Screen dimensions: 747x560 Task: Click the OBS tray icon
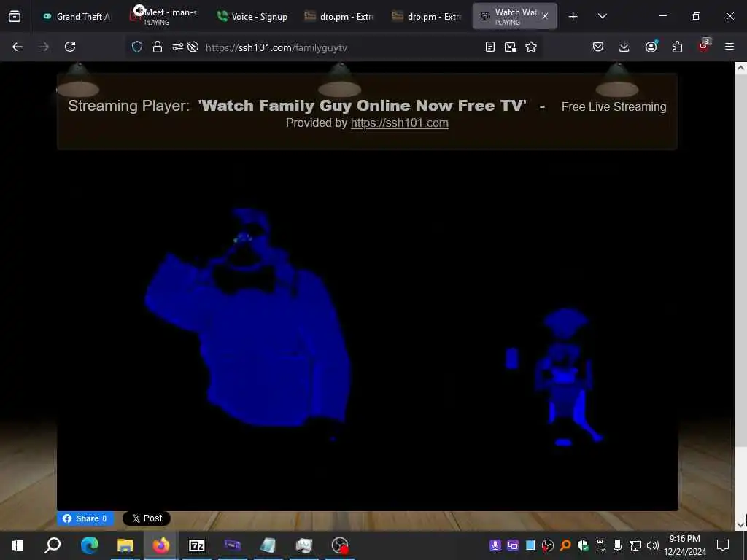tap(547, 545)
